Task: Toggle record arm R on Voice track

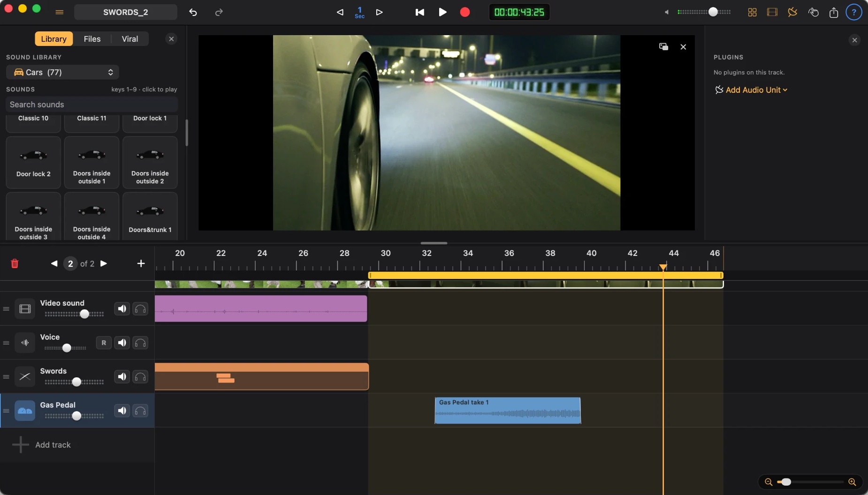Action: click(x=104, y=343)
